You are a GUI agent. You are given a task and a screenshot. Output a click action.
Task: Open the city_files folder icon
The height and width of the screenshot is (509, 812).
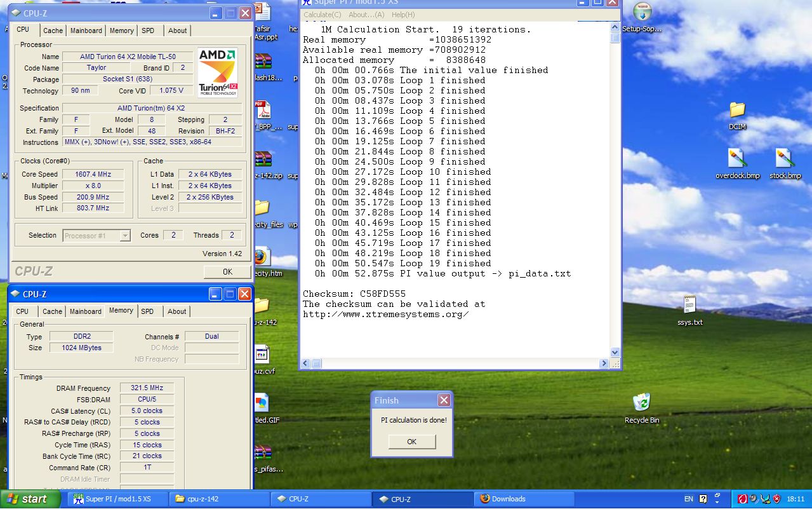(x=262, y=207)
